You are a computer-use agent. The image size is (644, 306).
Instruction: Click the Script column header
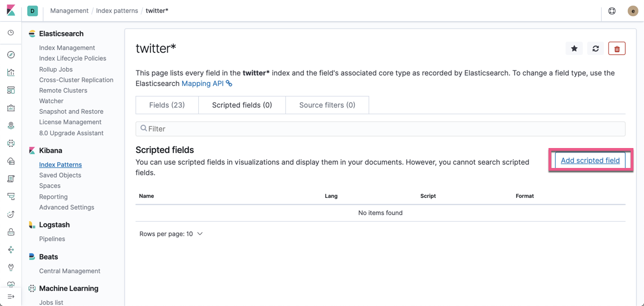click(428, 196)
